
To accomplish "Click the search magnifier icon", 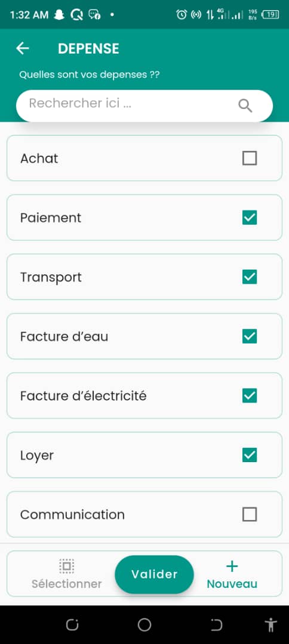I will [245, 106].
